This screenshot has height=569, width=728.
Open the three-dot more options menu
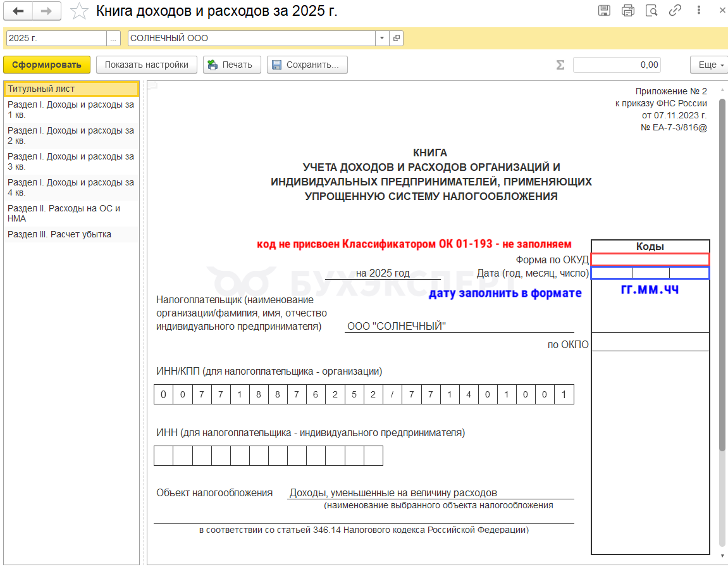pos(699,11)
